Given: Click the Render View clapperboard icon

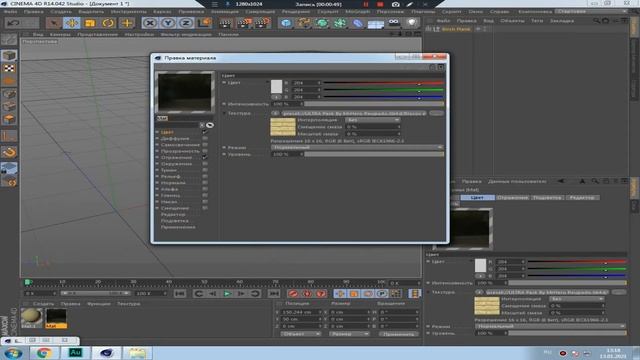Looking at the screenshot, I should [225, 23].
